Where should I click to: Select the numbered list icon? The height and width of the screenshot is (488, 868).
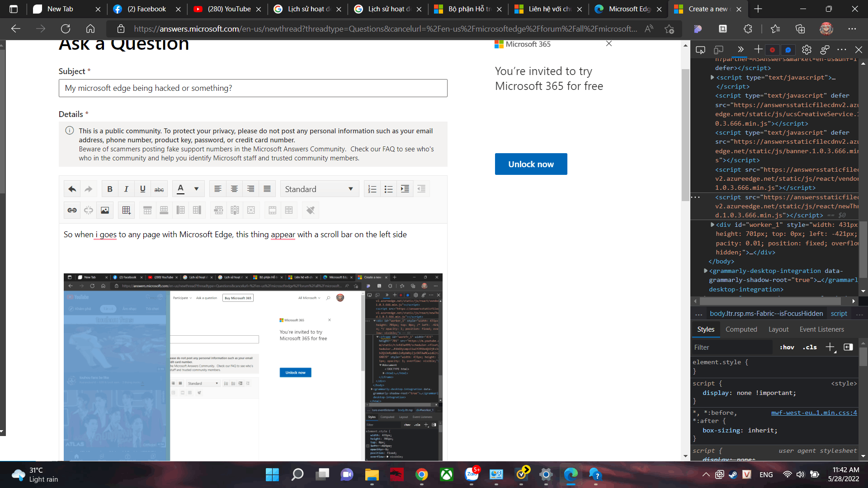[x=372, y=189]
